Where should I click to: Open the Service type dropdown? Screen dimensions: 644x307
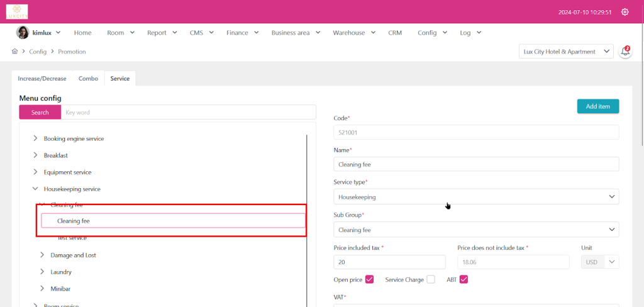[475, 197]
